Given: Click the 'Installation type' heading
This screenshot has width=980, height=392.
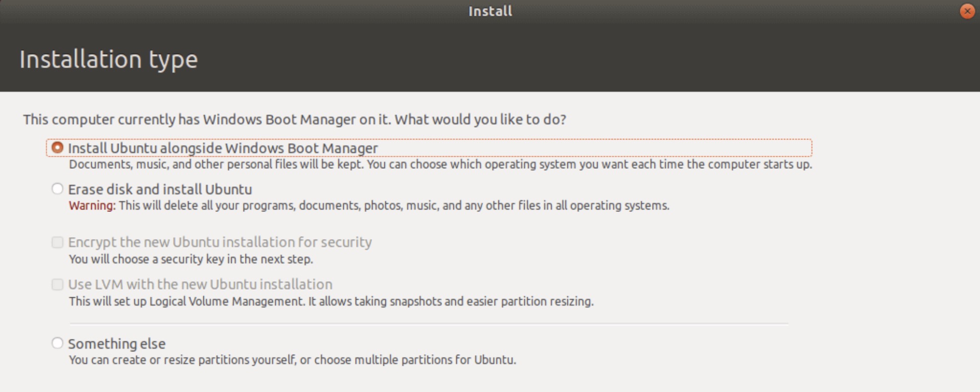Looking at the screenshot, I should coord(108,59).
